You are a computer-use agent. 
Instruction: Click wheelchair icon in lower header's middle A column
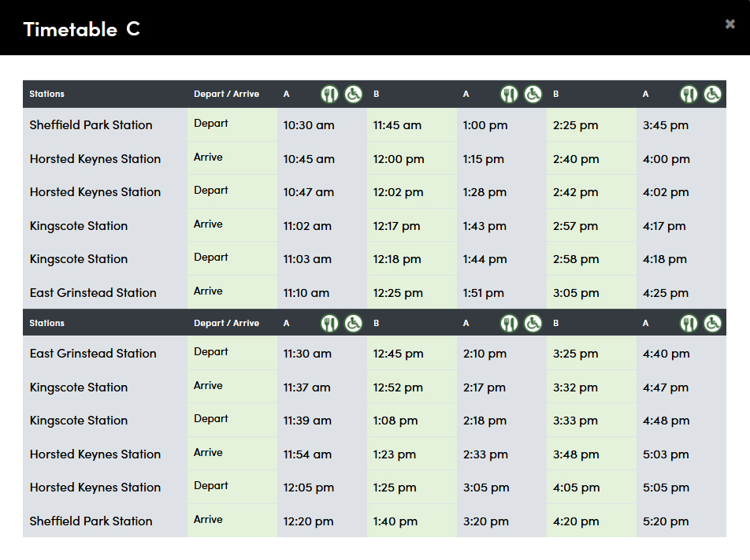click(533, 323)
